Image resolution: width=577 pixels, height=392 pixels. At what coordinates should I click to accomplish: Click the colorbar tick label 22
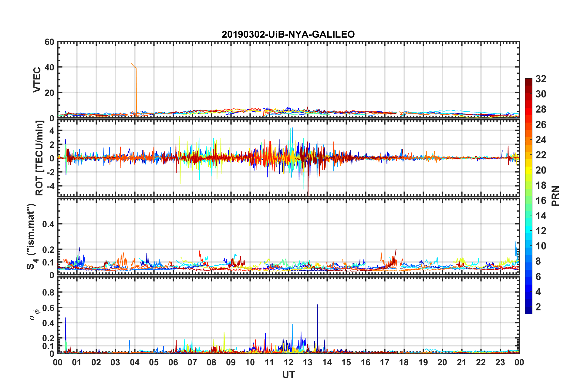pos(541,155)
